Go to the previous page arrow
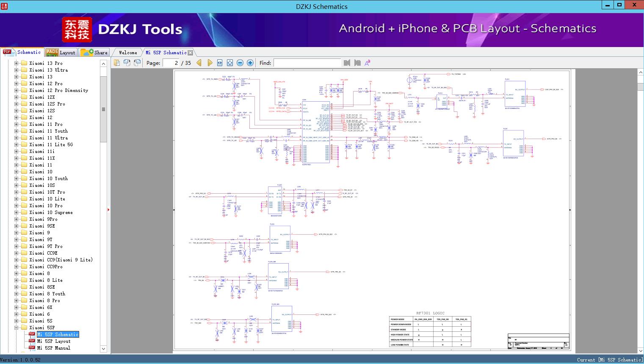 pos(199,63)
